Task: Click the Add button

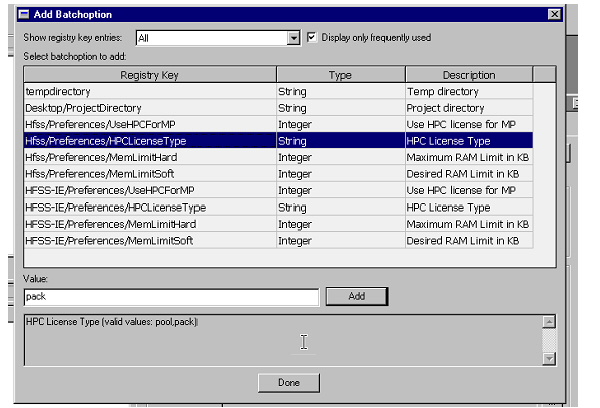Action: [357, 296]
